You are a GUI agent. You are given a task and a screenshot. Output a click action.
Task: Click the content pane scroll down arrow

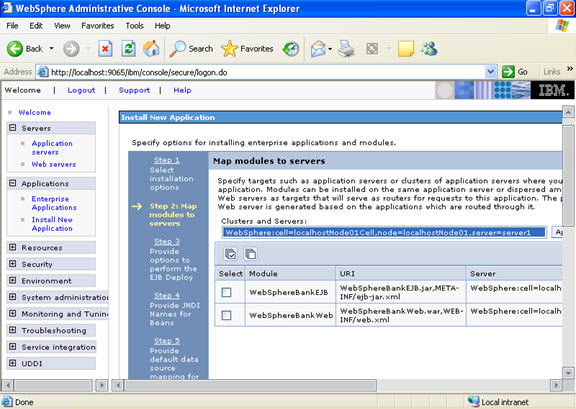point(568,373)
